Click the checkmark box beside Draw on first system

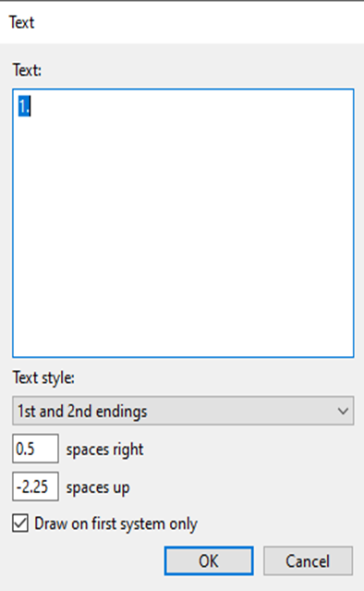click(20, 523)
